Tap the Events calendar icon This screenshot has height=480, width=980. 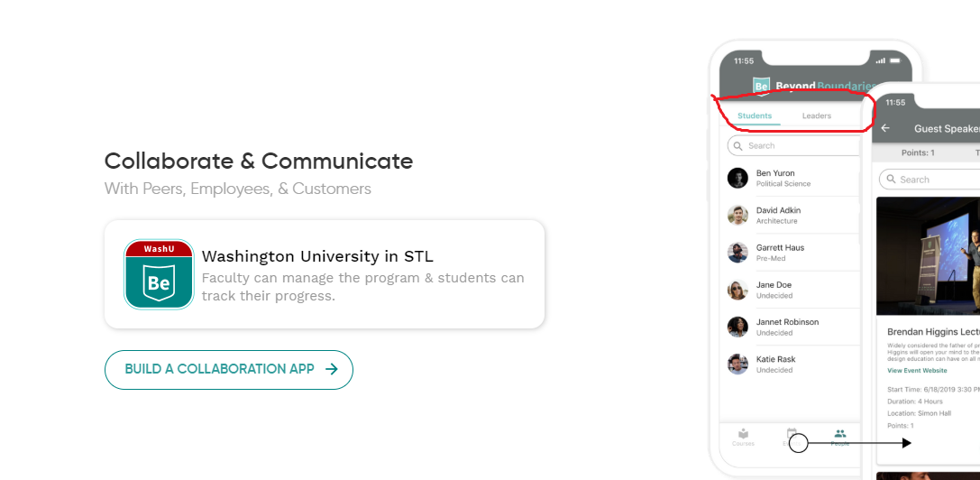pos(792,433)
